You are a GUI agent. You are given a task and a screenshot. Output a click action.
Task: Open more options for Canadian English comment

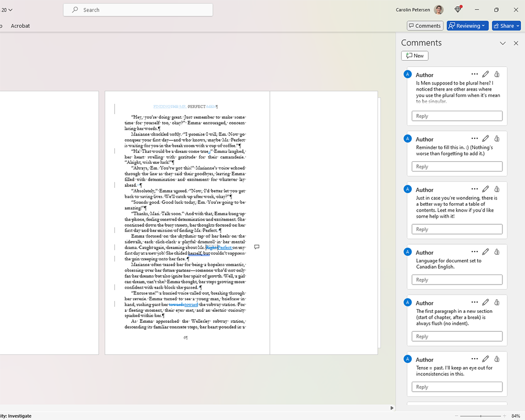(x=475, y=251)
